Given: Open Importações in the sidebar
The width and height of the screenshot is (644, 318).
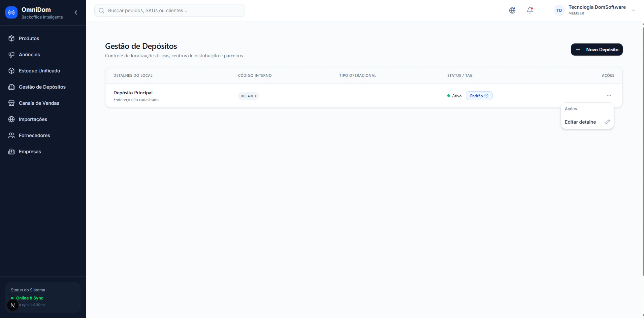Looking at the screenshot, I should 43,119.
